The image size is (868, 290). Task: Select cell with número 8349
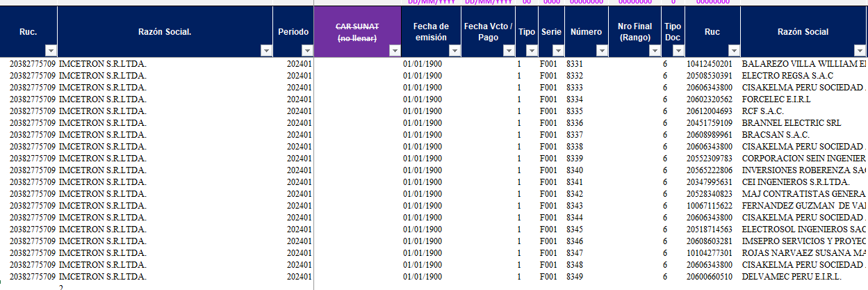[586, 277]
